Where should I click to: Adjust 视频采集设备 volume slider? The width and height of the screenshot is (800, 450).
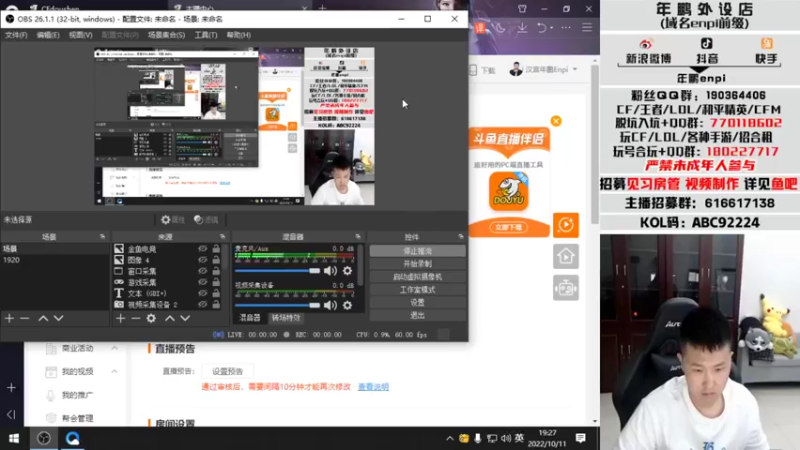coord(278,306)
